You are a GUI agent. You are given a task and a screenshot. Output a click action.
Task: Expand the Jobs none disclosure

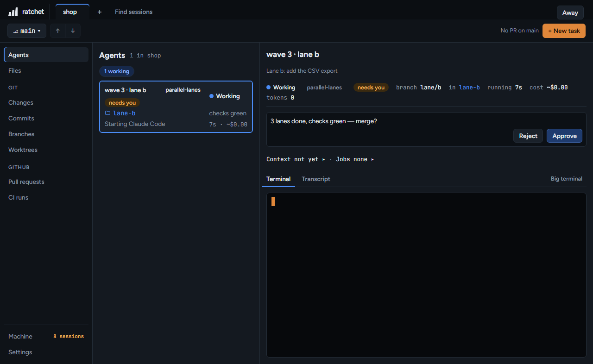tap(355, 159)
